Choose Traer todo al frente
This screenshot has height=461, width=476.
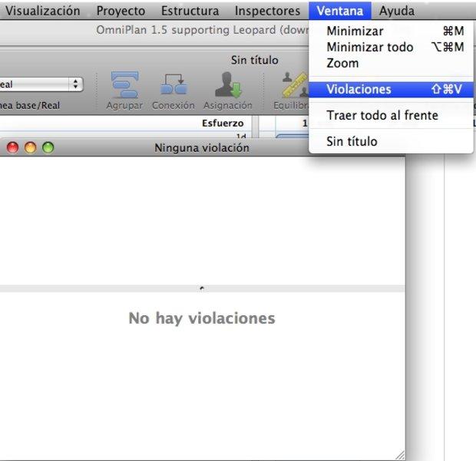pyautogui.click(x=391, y=115)
